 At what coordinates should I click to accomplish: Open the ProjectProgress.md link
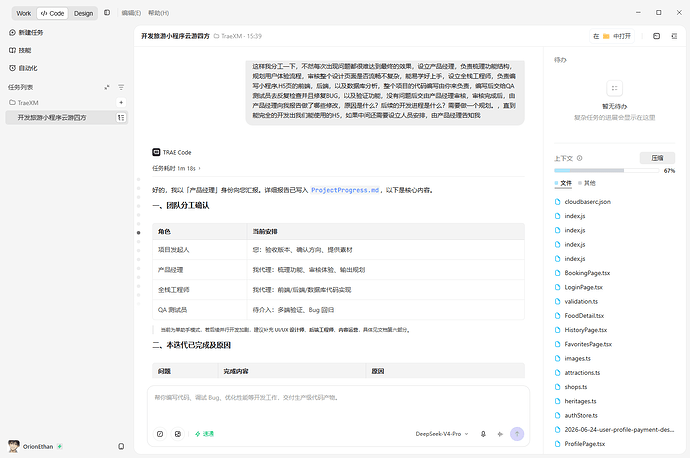(345, 190)
